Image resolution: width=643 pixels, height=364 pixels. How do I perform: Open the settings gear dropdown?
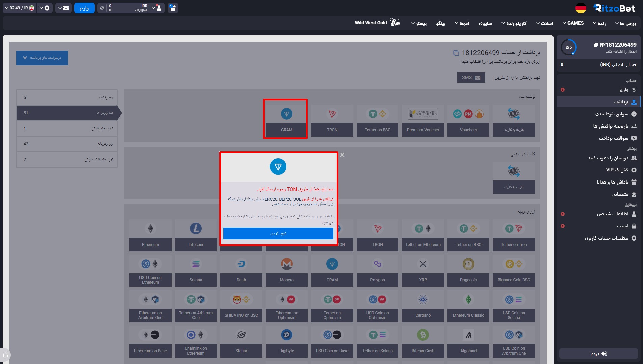pos(45,8)
